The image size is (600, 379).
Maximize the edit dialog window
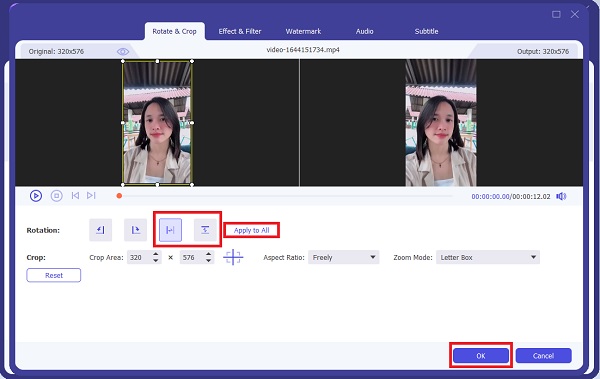point(556,14)
